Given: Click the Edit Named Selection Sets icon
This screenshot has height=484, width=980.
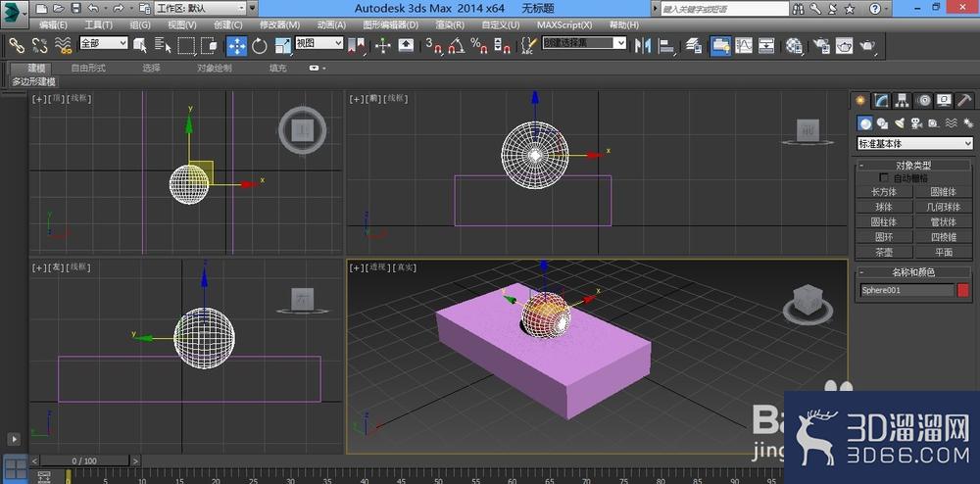Looking at the screenshot, I should tap(528, 45).
